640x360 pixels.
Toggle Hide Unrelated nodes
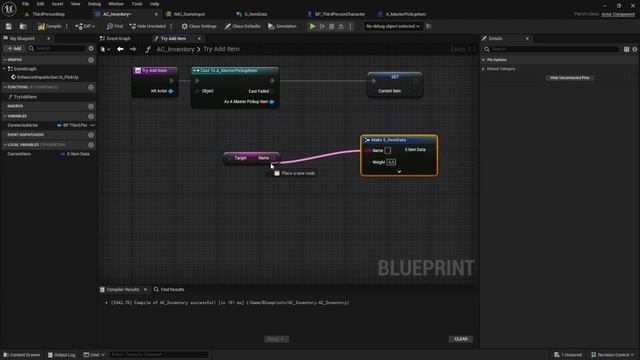(x=148, y=26)
